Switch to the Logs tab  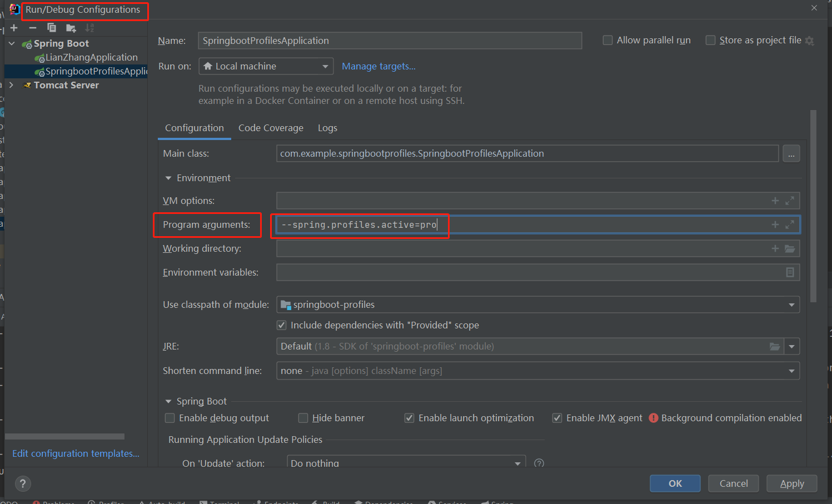pyautogui.click(x=327, y=128)
